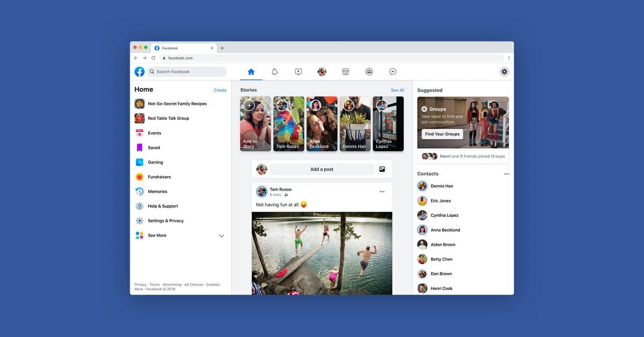
Task: Open Dennis Han's story thumbnail
Action: [355, 123]
